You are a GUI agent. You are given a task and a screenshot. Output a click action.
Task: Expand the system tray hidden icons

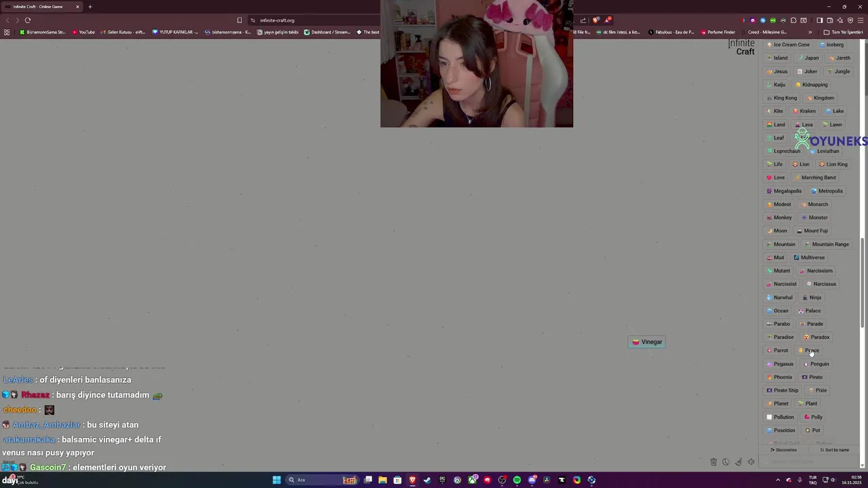tap(778, 480)
